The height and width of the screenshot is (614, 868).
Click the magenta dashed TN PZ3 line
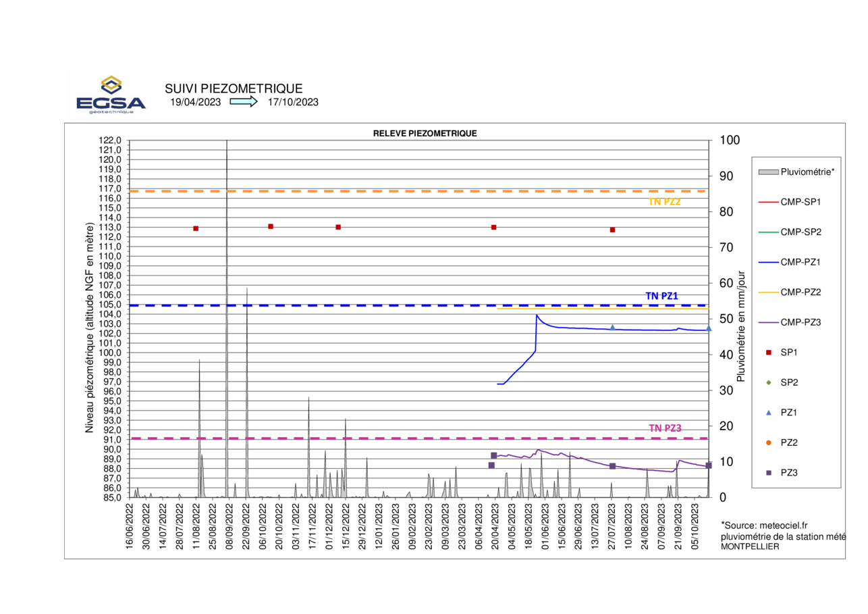(x=418, y=438)
